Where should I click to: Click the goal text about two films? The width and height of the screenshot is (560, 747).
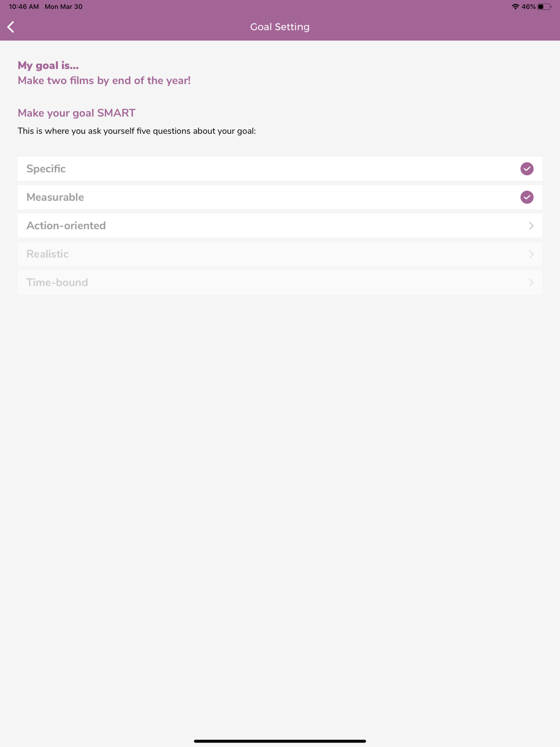tap(104, 81)
